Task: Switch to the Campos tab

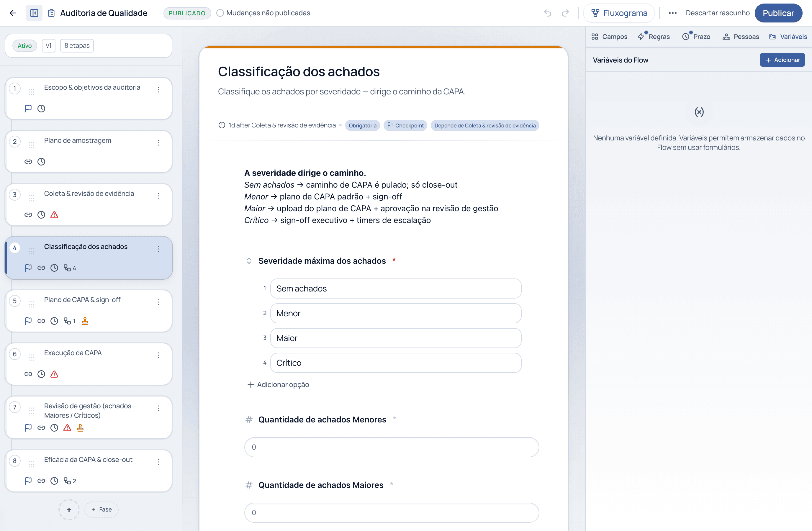Action: pos(609,37)
